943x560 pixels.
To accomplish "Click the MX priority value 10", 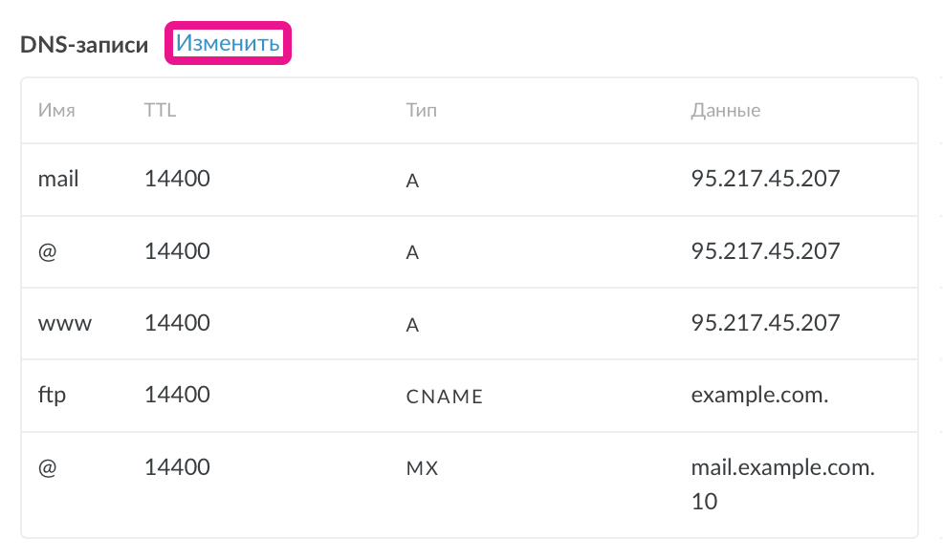I will 704,501.
